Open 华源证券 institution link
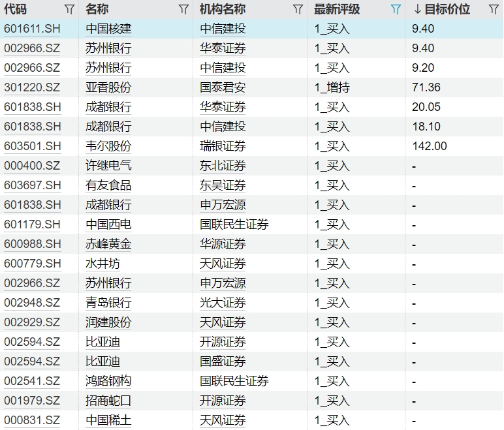Viewport: 504px width, 430px height. (223, 244)
